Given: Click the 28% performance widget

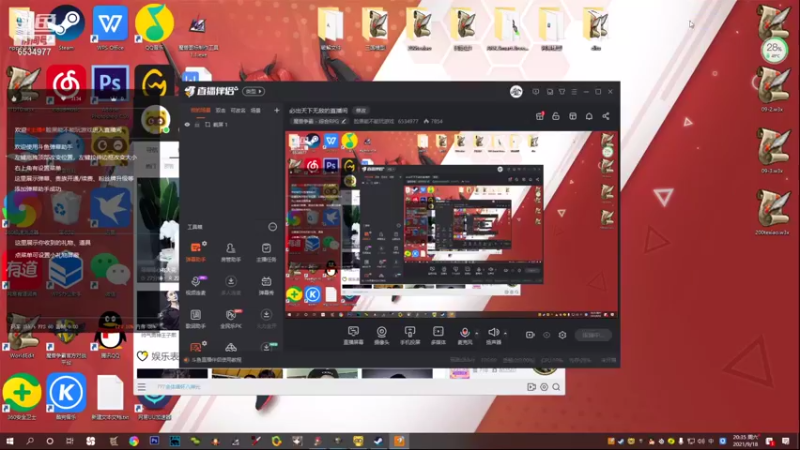Looking at the screenshot, I should (x=774, y=50).
